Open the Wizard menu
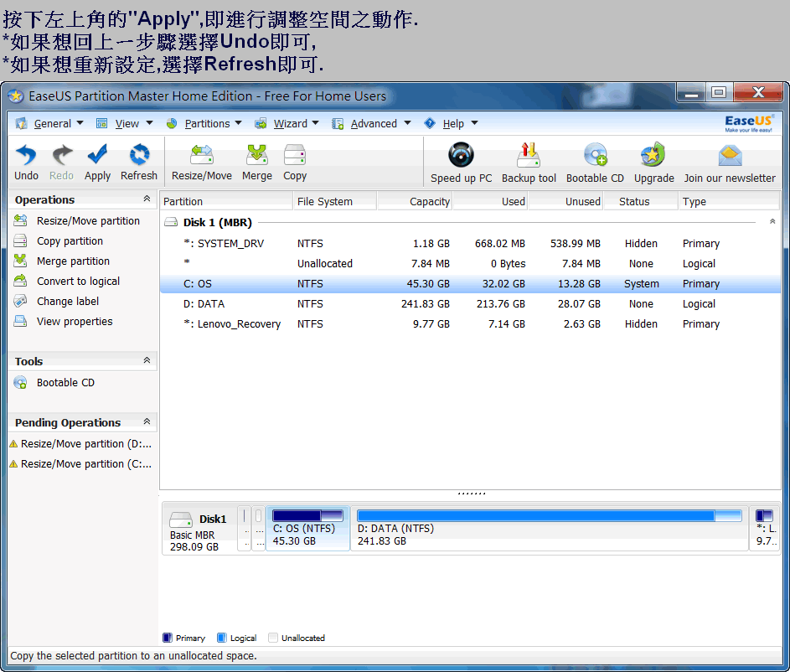 [290, 123]
